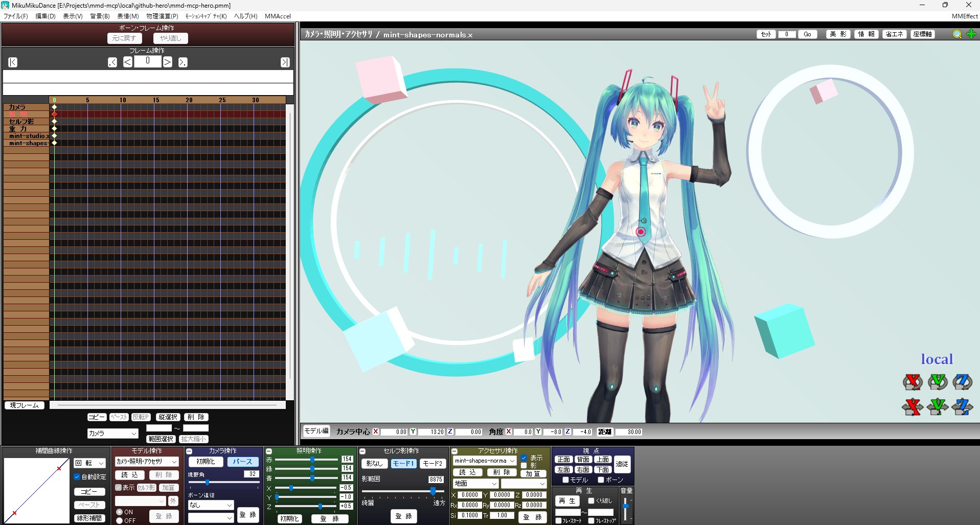Open the mint-shapes-norma accessory dropdown
Viewport: 980px width, 525px height.
(485, 461)
